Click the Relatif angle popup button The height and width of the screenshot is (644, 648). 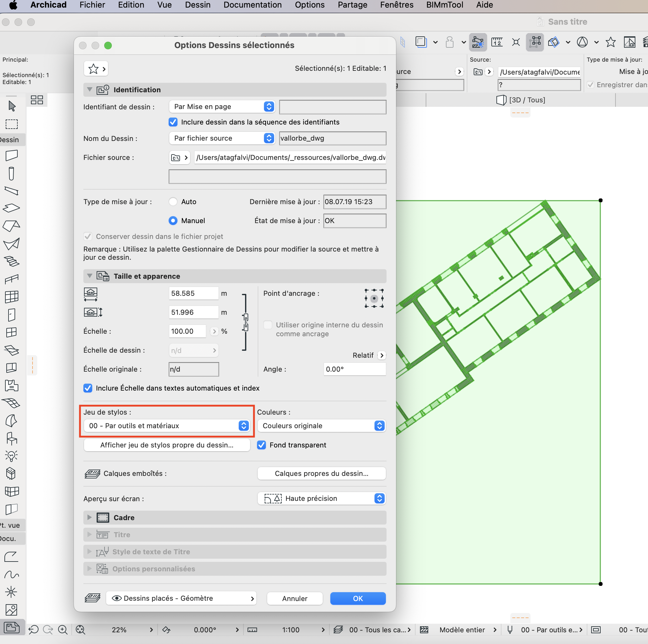[382, 355]
